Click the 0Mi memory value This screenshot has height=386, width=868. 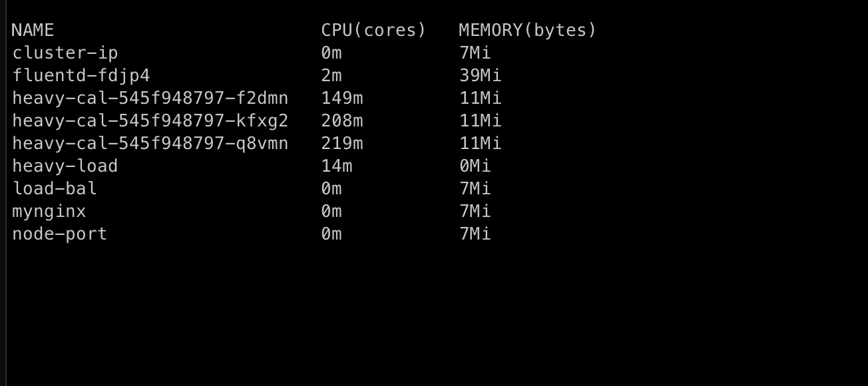click(475, 166)
